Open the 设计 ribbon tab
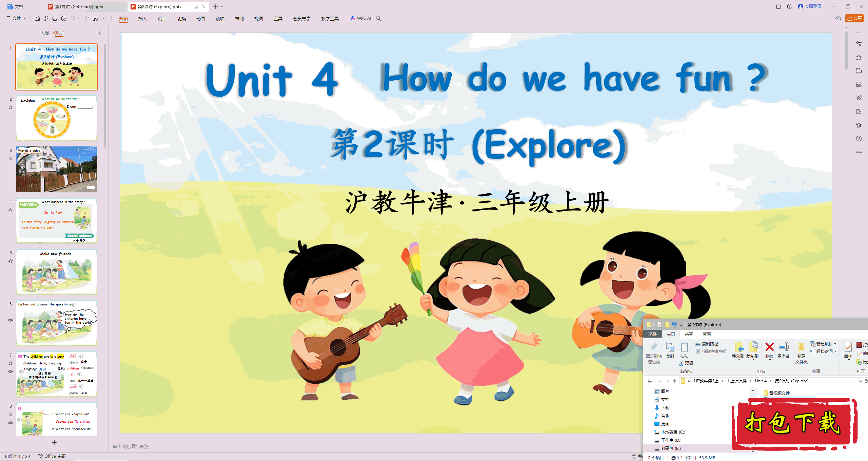Viewport: 868px width, 461px height. (x=162, y=19)
